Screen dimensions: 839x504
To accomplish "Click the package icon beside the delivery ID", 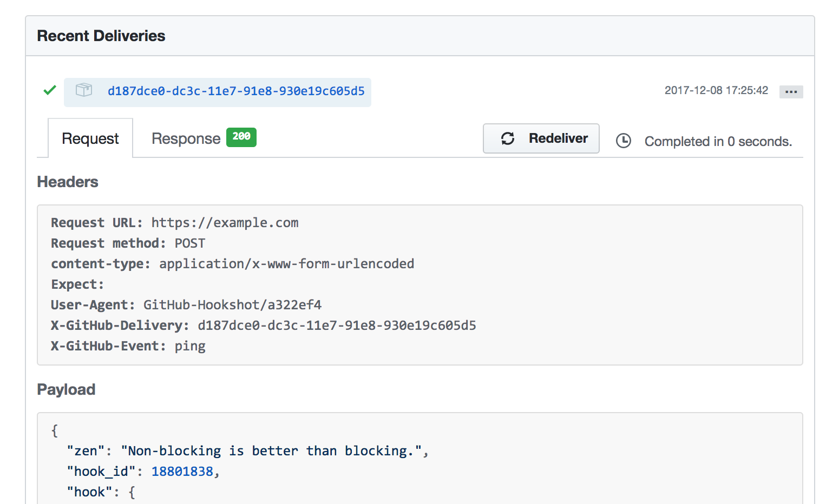I will pos(84,90).
